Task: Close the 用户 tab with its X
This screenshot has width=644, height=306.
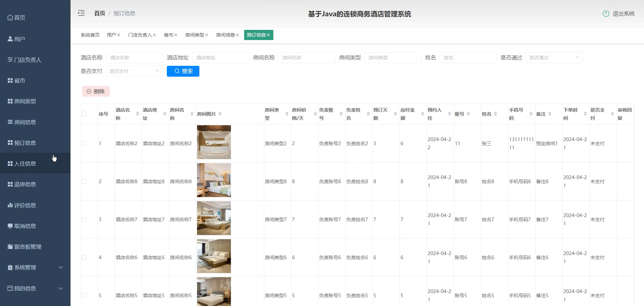Action: 119,35
